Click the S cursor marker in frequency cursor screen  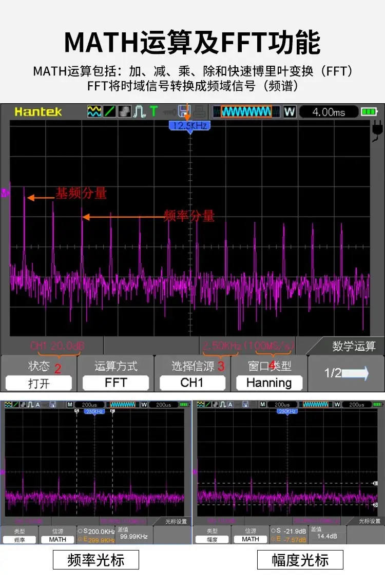[x=77, y=411]
